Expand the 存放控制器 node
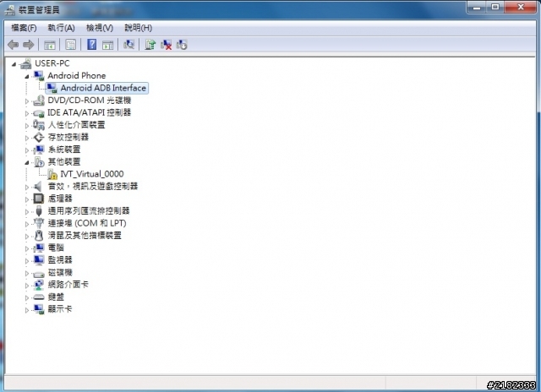 27,138
